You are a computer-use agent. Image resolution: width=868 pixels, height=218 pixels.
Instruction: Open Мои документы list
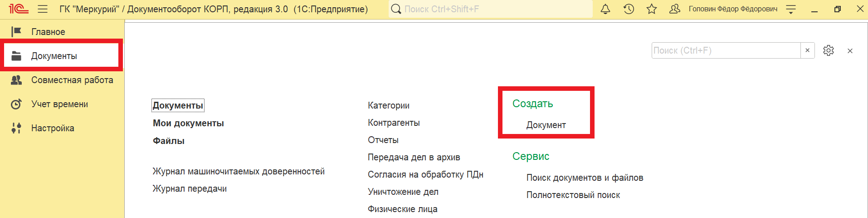coord(188,123)
